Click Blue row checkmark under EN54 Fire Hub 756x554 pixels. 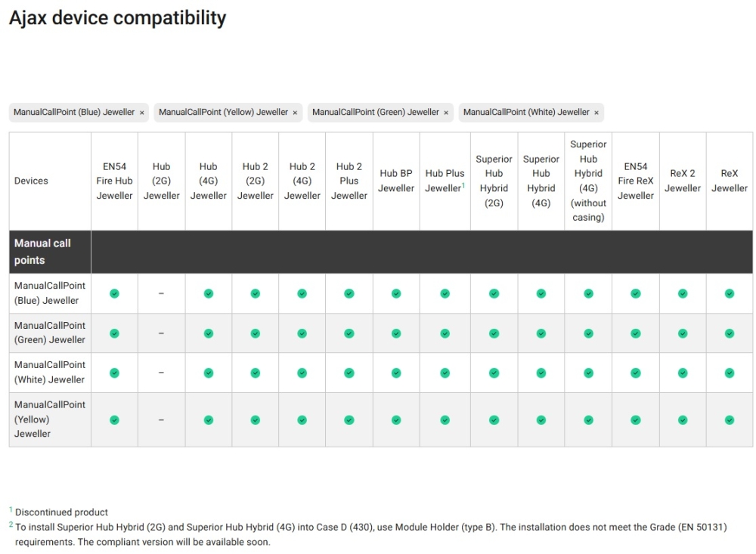114,293
